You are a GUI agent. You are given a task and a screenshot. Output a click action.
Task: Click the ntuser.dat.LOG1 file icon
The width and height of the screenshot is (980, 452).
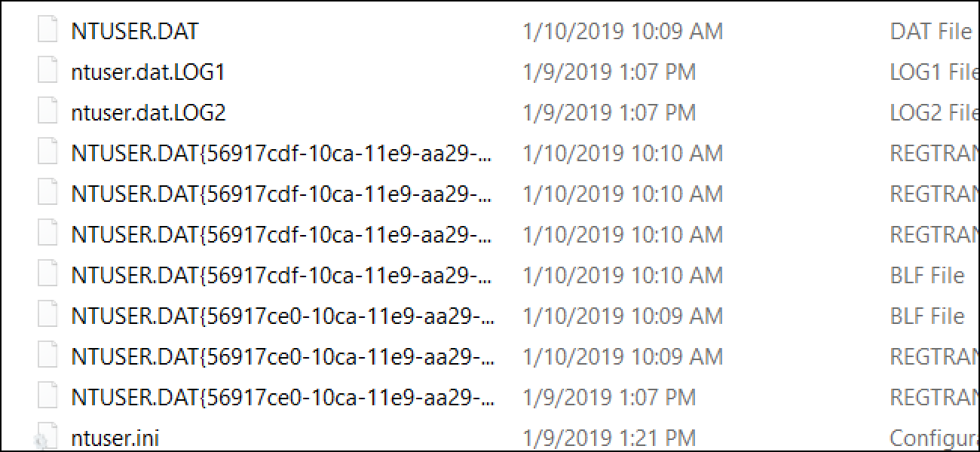(47, 72)
